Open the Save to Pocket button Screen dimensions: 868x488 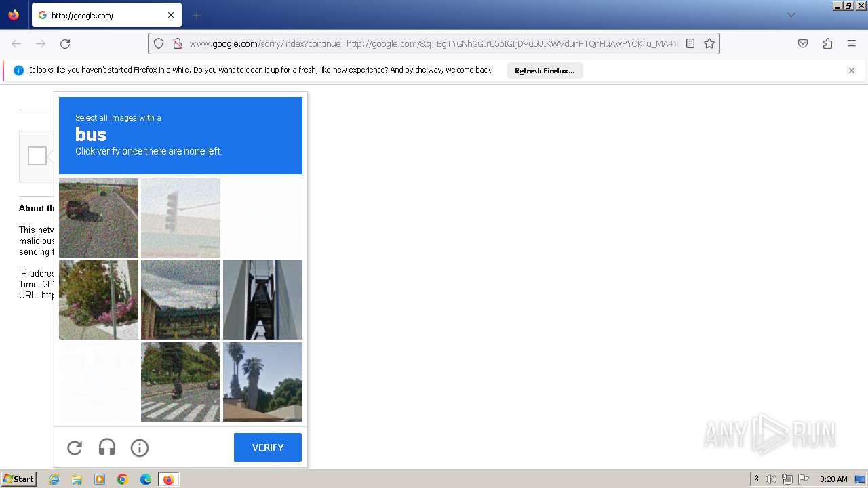(x=803, y=43)
